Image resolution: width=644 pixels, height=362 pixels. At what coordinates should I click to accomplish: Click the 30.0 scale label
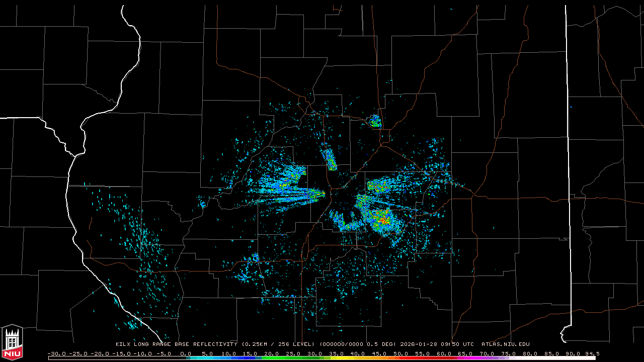click(x=315, y=353)
